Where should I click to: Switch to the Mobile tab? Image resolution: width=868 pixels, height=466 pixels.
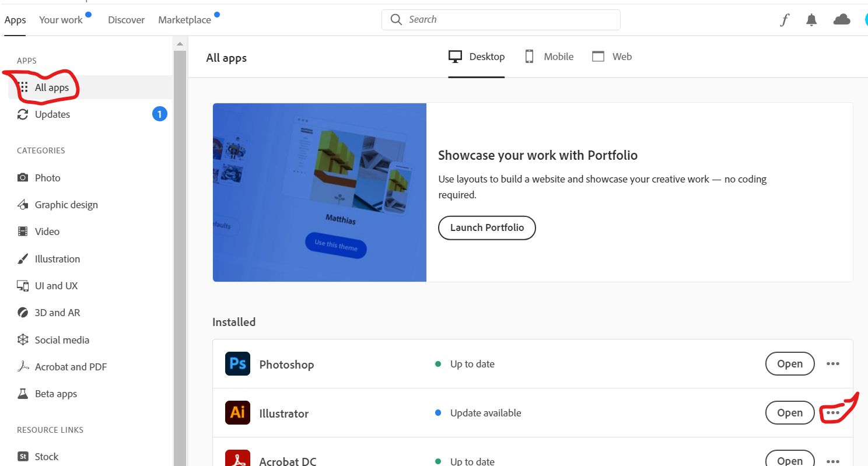pyautogui.click(x=549, y=57)
